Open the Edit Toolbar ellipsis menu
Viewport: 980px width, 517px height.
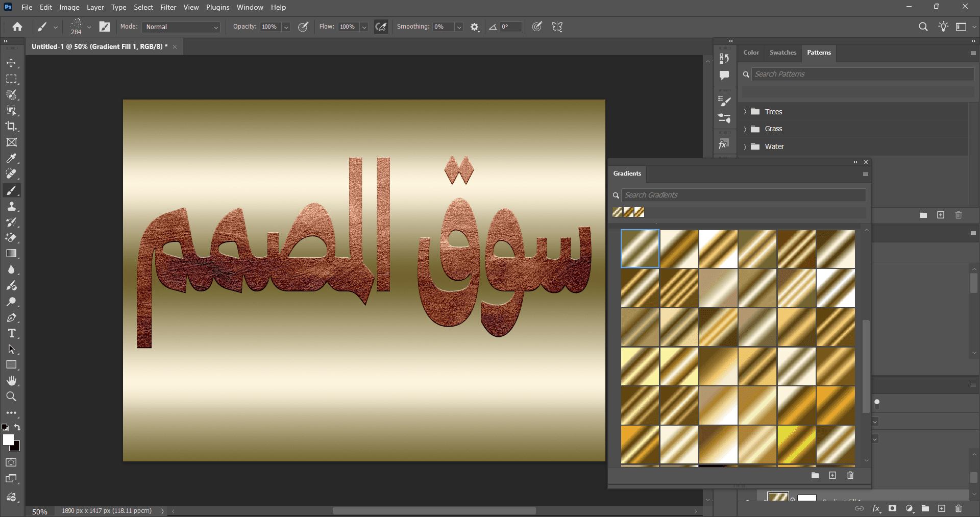(11, 413)
